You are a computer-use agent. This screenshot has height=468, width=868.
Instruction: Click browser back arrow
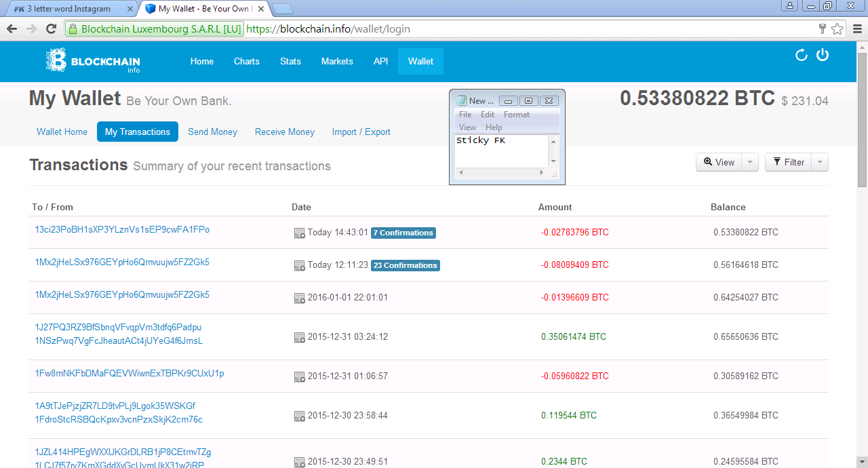pos(12,29)
